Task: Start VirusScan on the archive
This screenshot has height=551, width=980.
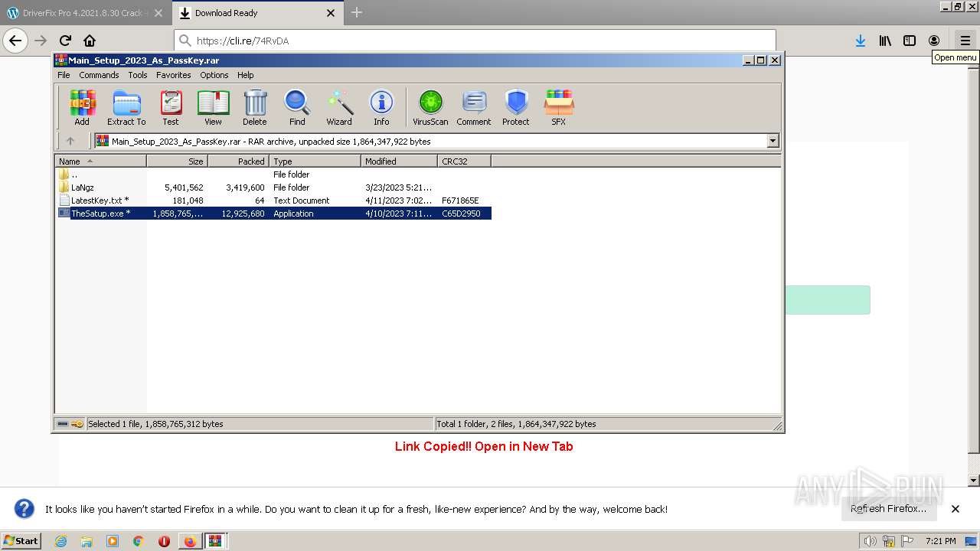Action: (x=430, y=107)
